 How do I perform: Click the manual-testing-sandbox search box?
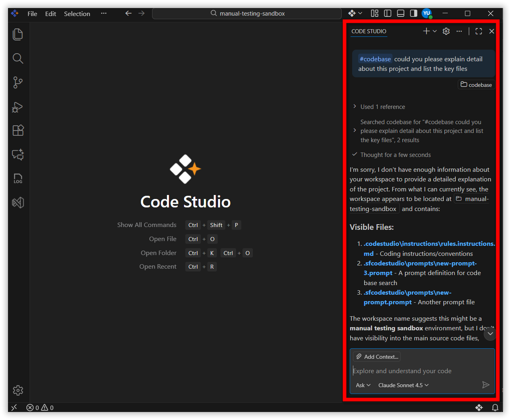247,13
